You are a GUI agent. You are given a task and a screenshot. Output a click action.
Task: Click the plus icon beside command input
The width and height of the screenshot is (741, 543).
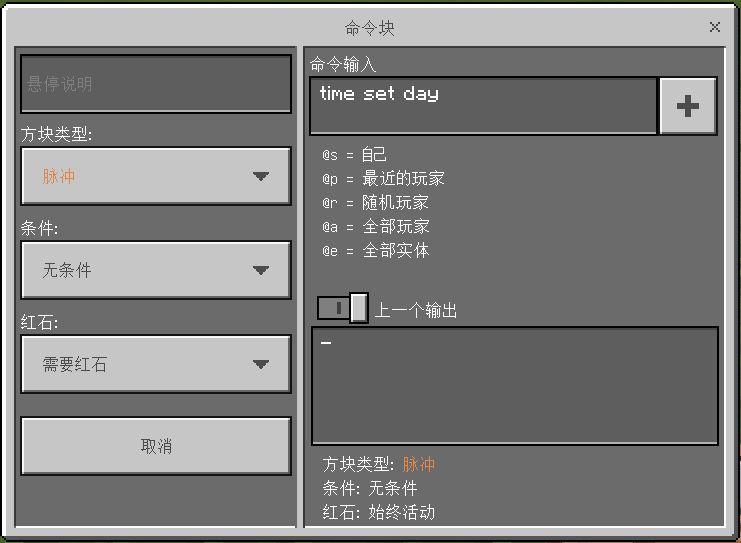[x=688, y=106]
